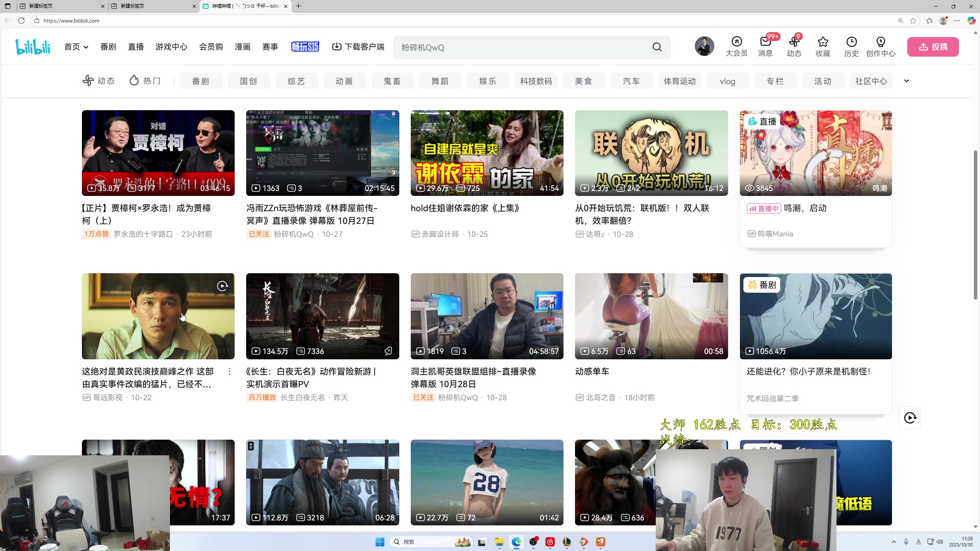Click the pink 投稿 upload button
This screenshot has width=980, height=551.
point(933,47)
